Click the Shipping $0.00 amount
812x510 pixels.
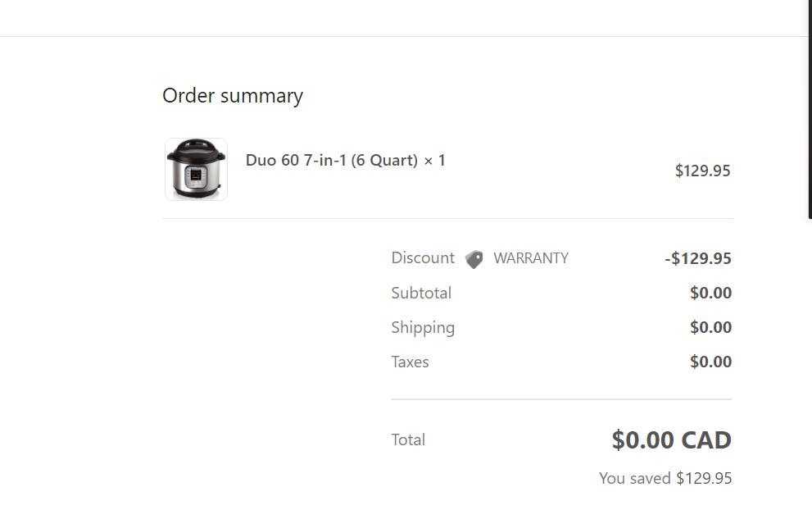coord(710,327)
